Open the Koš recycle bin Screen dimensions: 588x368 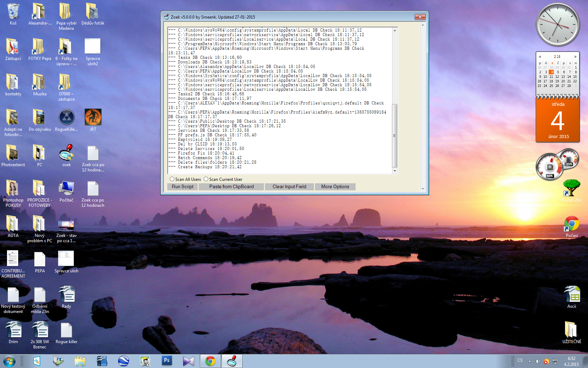click(x=13, y=12)
